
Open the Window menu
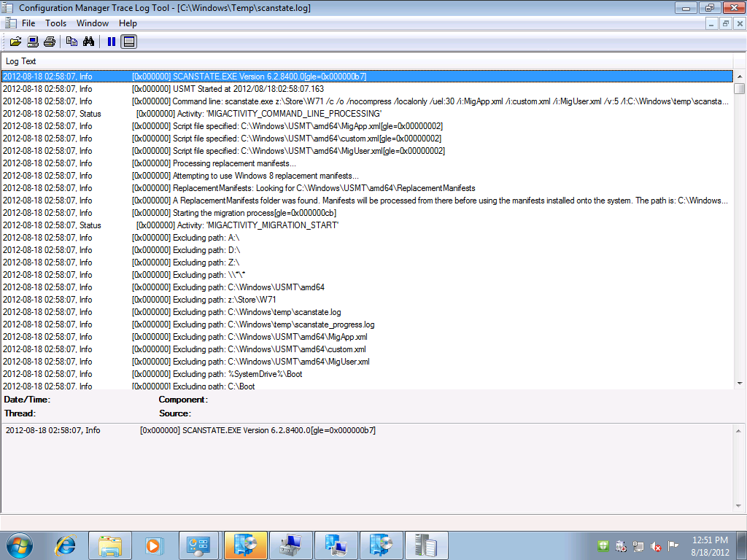point(93,23)
